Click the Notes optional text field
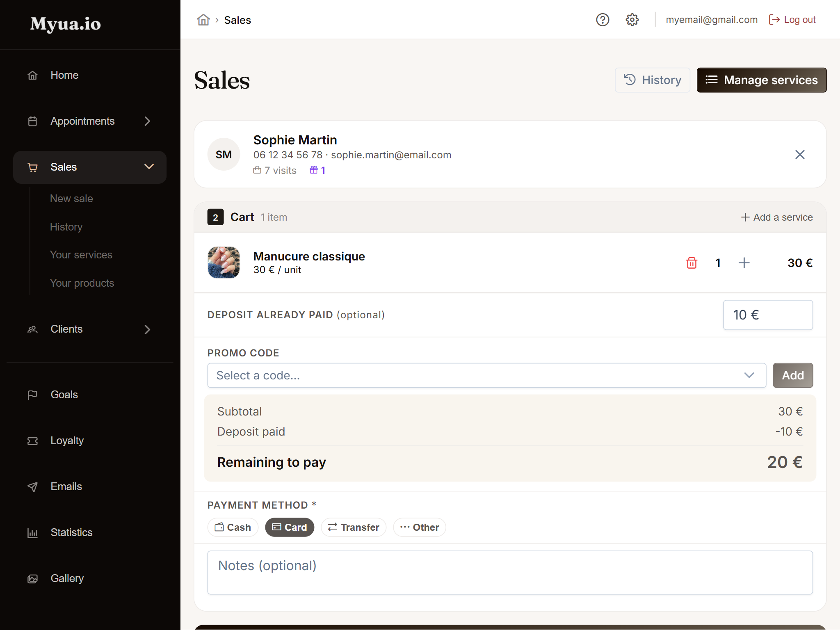This screenshot has width=840, height=630. pyautogui.click(x=510, y=573)
